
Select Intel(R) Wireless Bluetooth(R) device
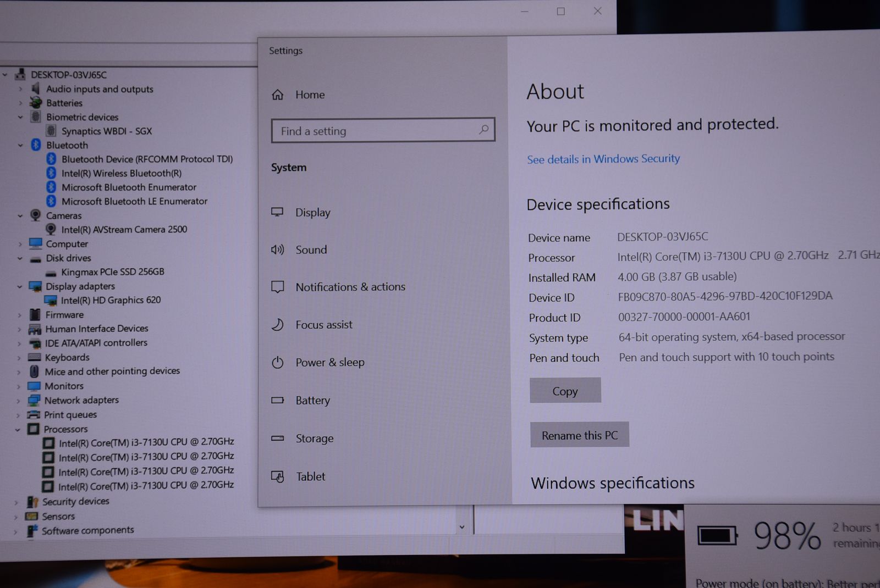click(x=121, y=173)
